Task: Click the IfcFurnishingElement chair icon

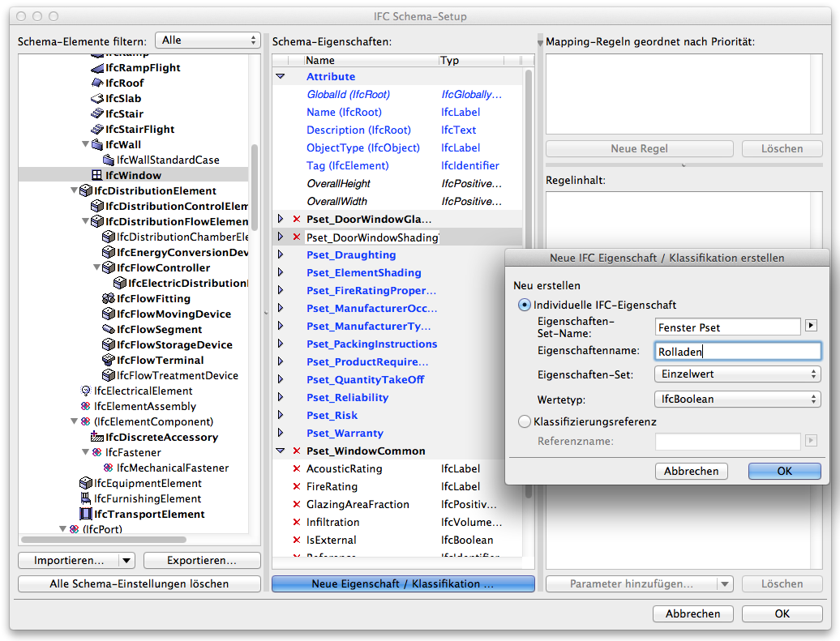Action: (85, 498)
